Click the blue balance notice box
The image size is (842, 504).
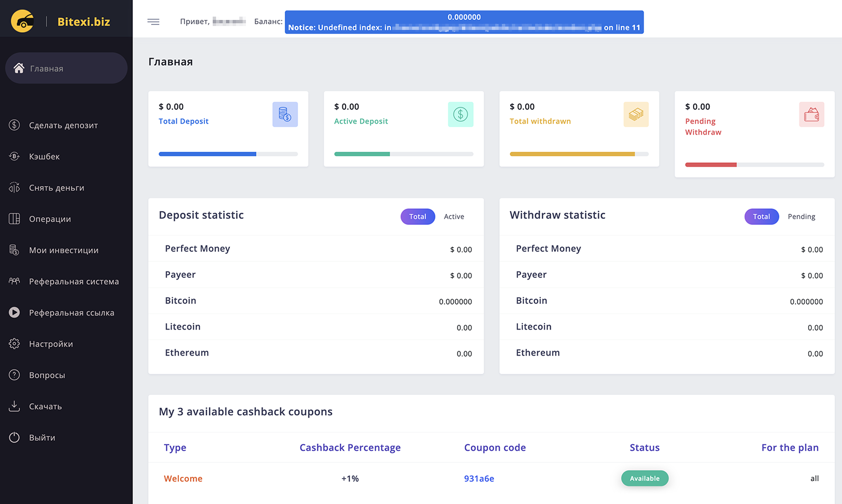tap(464, 22)
